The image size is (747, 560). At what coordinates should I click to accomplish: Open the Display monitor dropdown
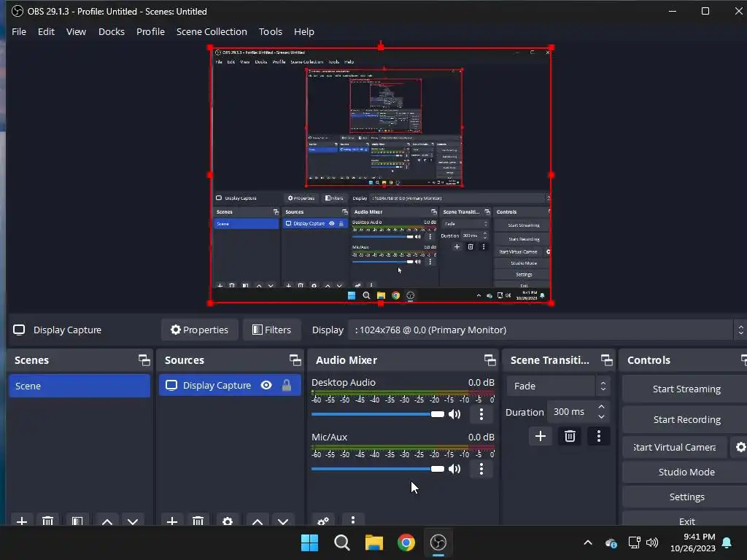point(546,330)
